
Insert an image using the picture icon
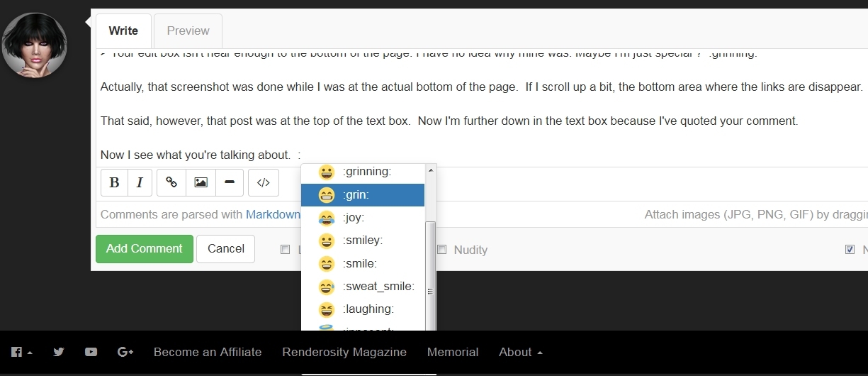pyautogui.click(x=201, y=183)
